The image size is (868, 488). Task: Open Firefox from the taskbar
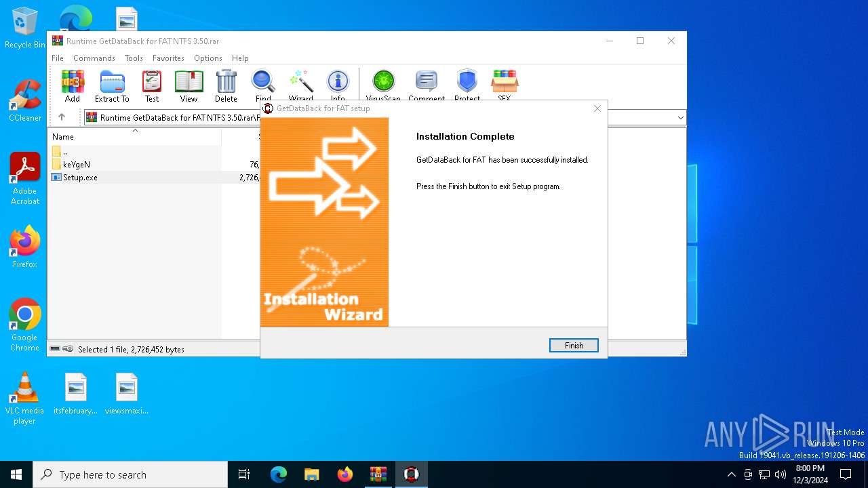click(344, 474)
